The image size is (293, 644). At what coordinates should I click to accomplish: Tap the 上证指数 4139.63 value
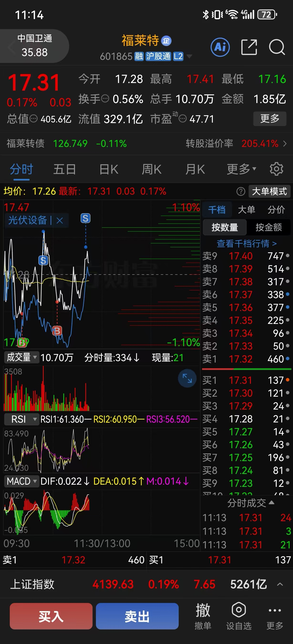(x=113, y=584)
